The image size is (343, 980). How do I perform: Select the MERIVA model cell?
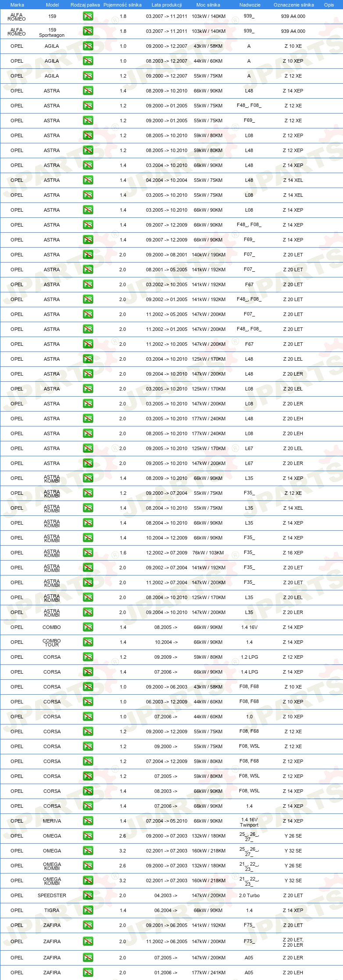tap(52, 821)
